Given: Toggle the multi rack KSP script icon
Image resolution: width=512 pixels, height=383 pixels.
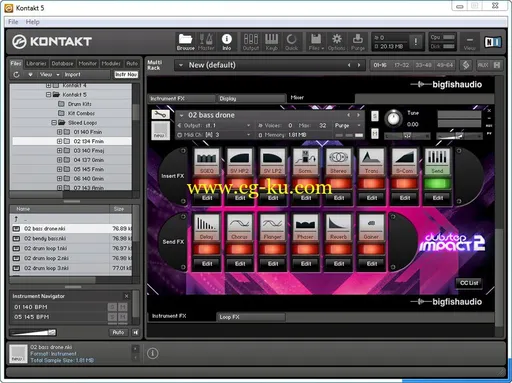Looking at the screenshot, I should (466, 65).
